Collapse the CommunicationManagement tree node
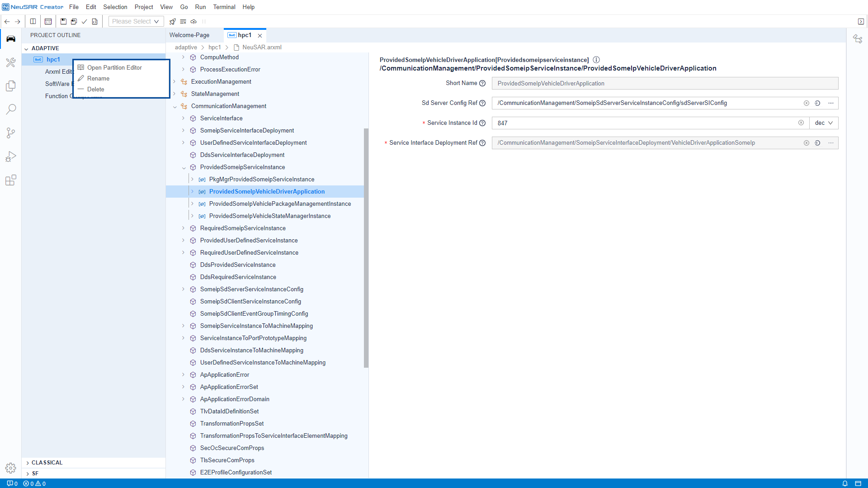The image size is (868, 488). pyautogui.click(x=175, y=106)
